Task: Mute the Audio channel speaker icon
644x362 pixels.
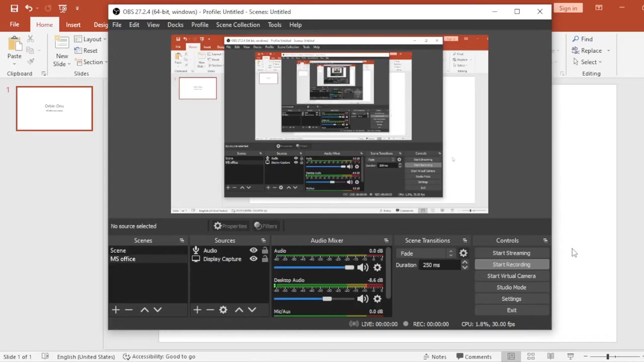Action: coord(363,267)
